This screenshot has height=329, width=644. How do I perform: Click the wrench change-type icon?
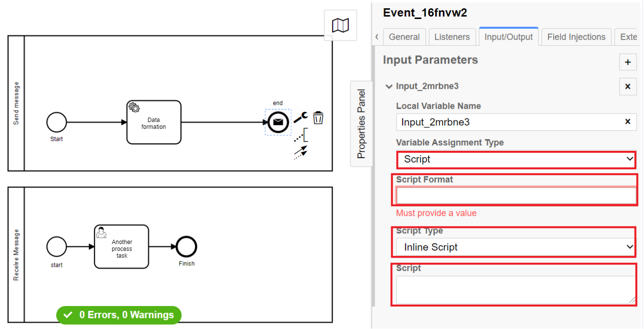[300, 118]
